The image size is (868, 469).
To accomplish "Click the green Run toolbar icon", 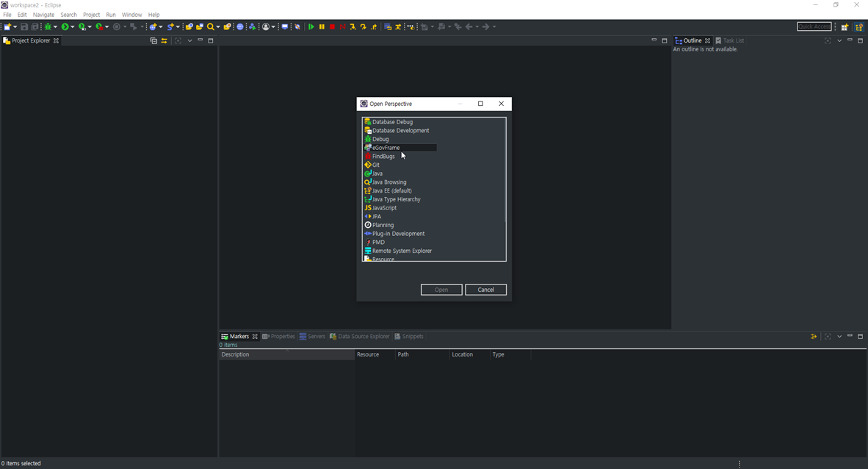I will pyautogui.click(x=65, y=26).
